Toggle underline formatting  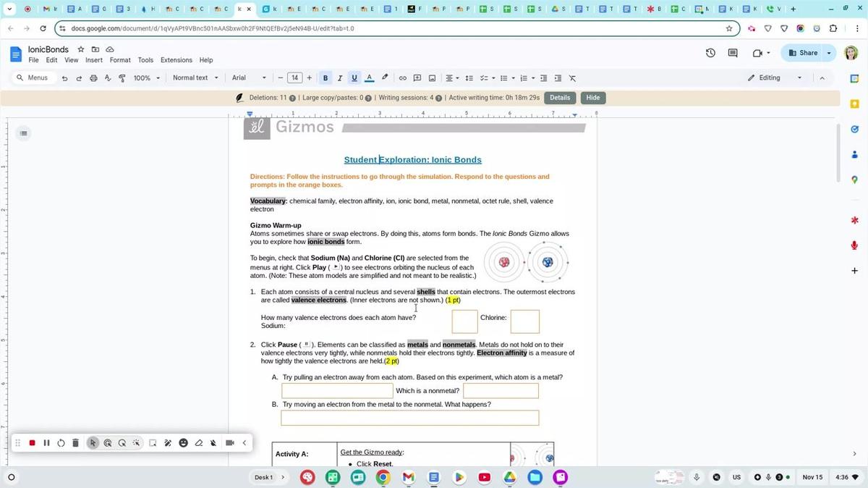[354, 78]
